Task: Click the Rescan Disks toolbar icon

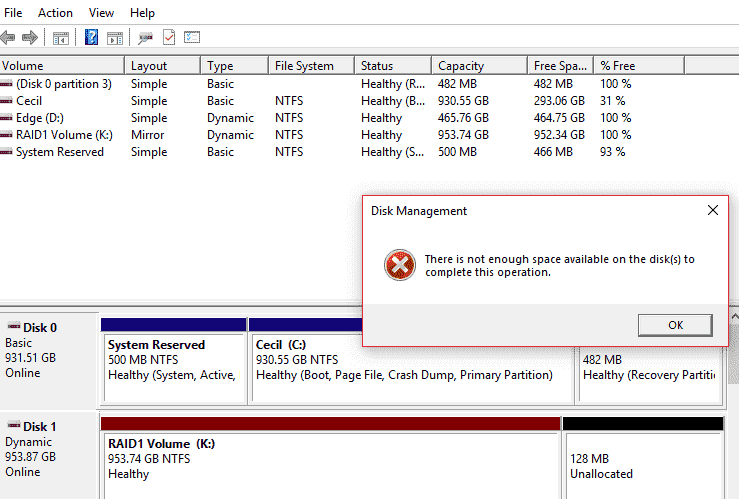Action: [146, 38]
